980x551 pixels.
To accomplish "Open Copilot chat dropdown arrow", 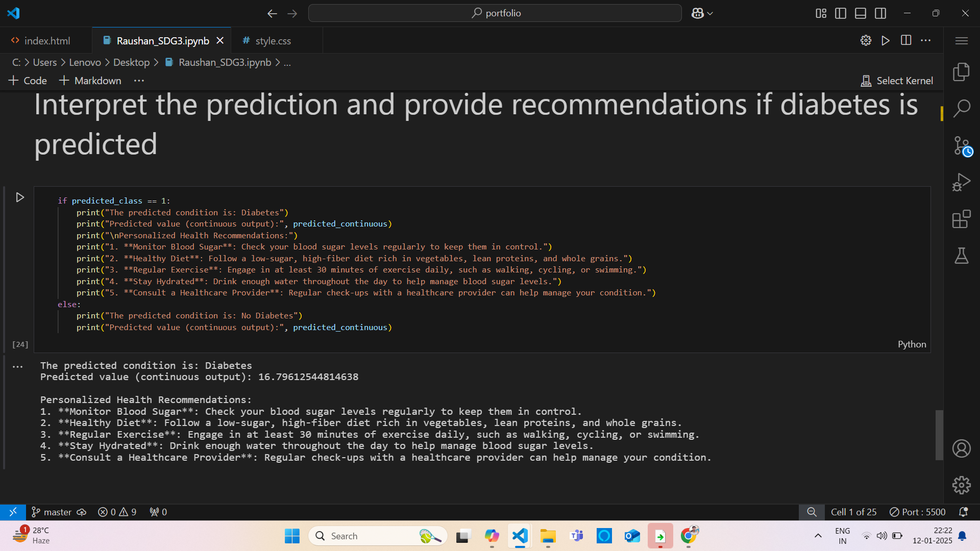I will point(710,14).
